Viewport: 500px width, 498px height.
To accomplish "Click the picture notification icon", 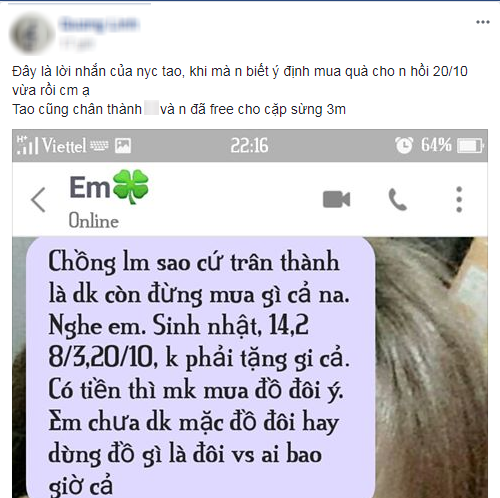I will click(123, 146).
